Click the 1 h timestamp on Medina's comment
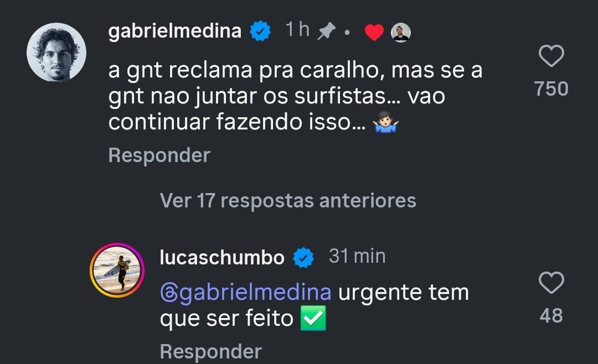598x364 pixels. tap(296, 29)
